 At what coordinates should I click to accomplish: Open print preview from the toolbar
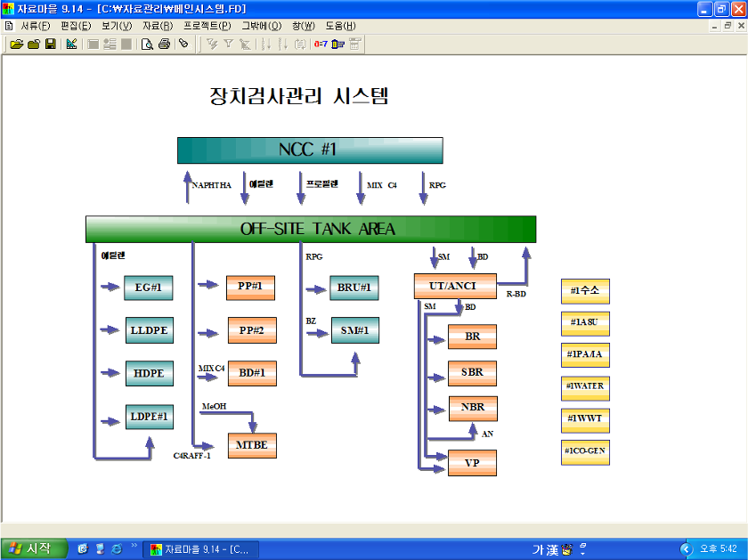pos(148,44)
